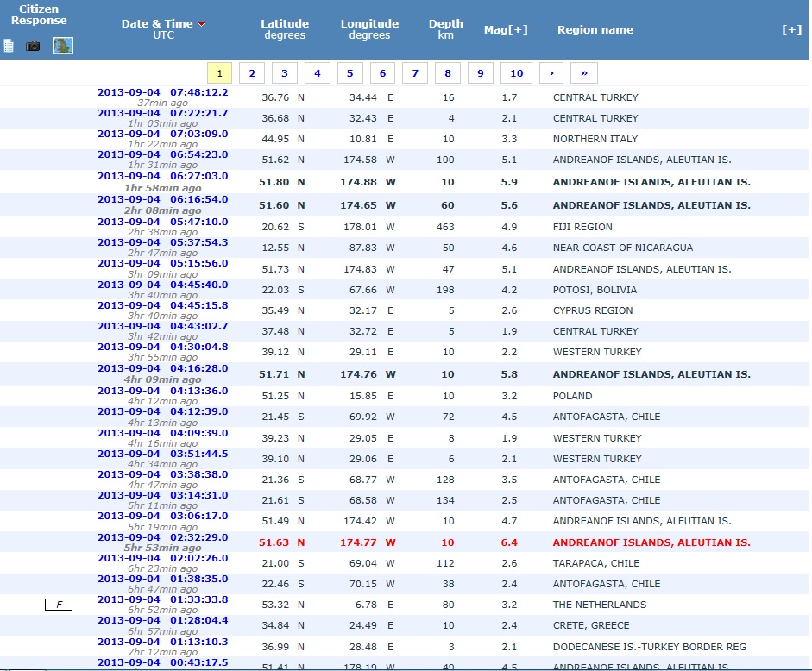This screenshot has width=812, height=671.
Task: Click the map icon under Citizen Response
Action: point(63,46)
